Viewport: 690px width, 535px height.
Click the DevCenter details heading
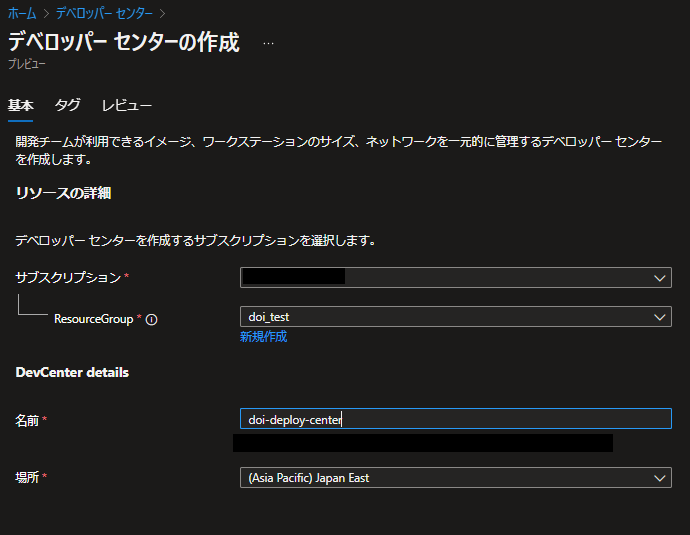pos(72,372)
